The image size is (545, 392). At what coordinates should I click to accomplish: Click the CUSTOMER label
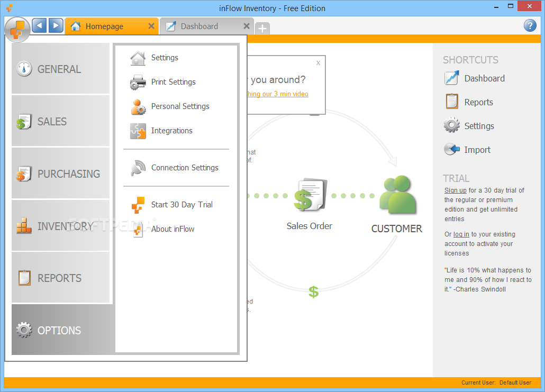pos(397,229)
